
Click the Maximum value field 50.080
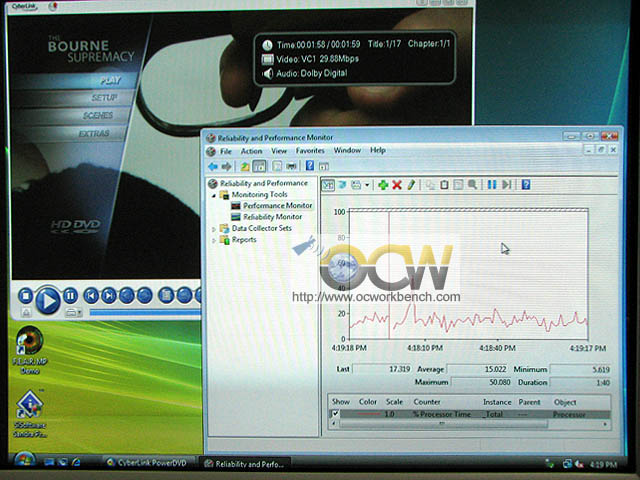481,382
